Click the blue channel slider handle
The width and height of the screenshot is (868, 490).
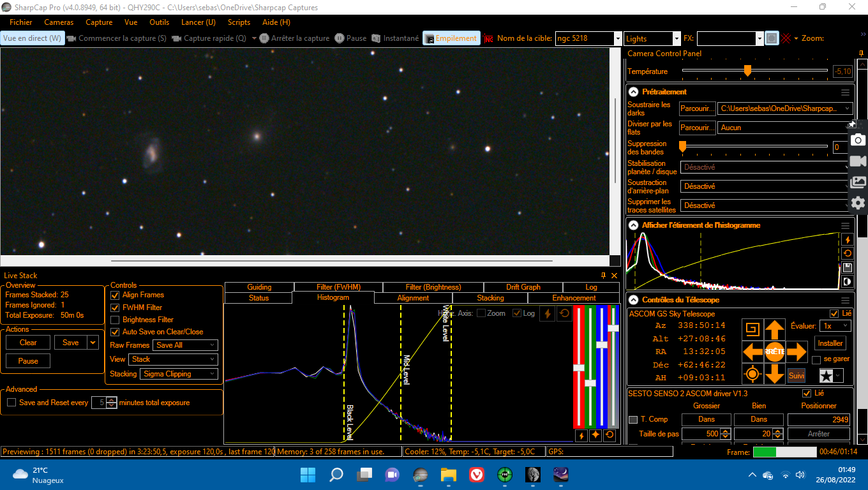[601, 345]
